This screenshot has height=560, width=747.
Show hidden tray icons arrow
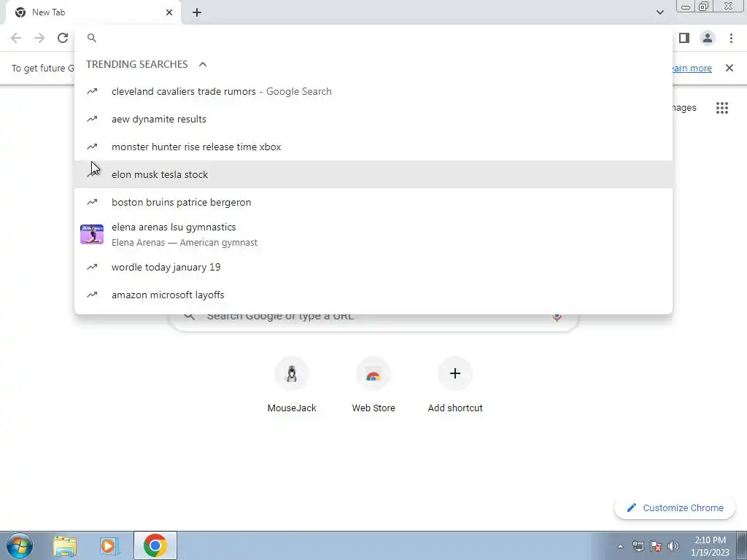(x=620, y=546)
